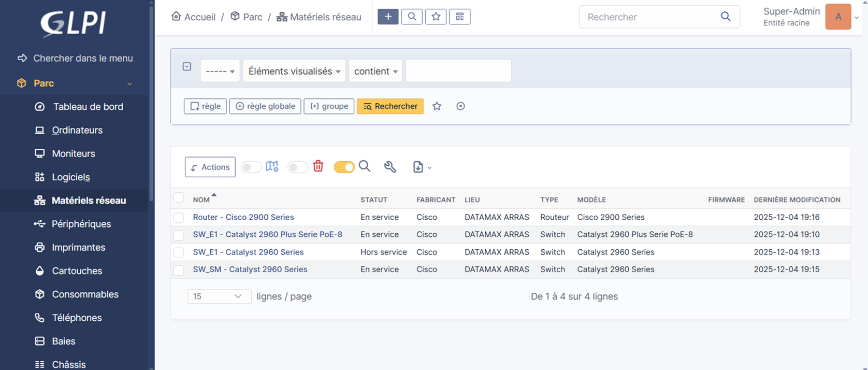
Task: Sort by DERNIÈRE MODIFICATION column header
Action: pyautogui.click(x=797, y=200)
